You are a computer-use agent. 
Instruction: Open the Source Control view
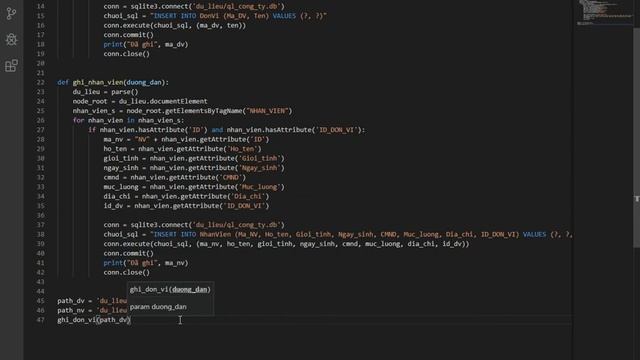click(11, 13)
